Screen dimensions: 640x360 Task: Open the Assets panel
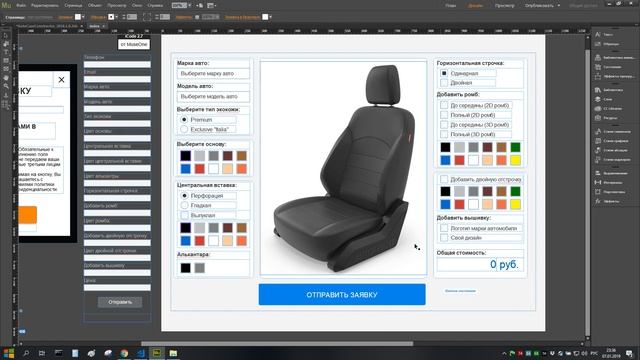(x=606, y=118)
